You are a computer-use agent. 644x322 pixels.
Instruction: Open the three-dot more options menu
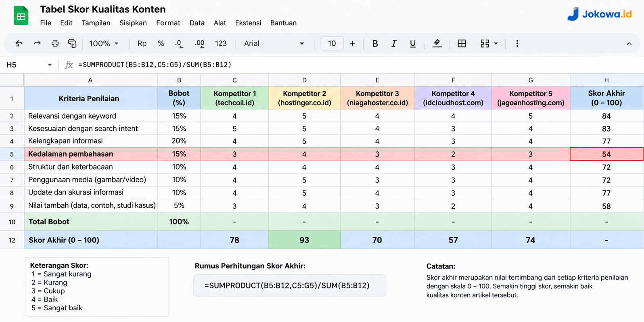tap(517, 44)
